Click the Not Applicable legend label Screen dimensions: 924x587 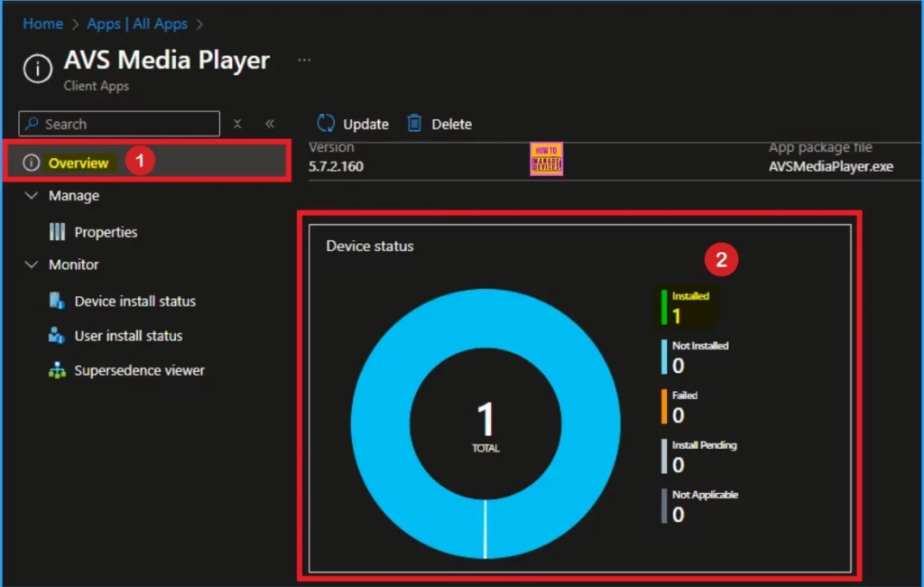(705, 494)
